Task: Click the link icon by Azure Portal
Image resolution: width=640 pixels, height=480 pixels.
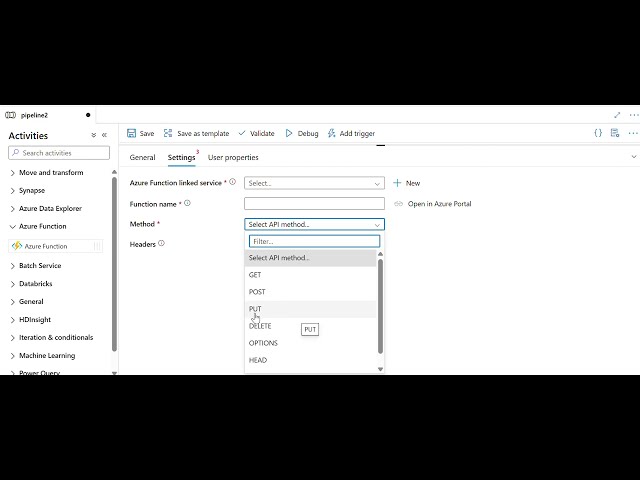Action: (x=399, y=204)
